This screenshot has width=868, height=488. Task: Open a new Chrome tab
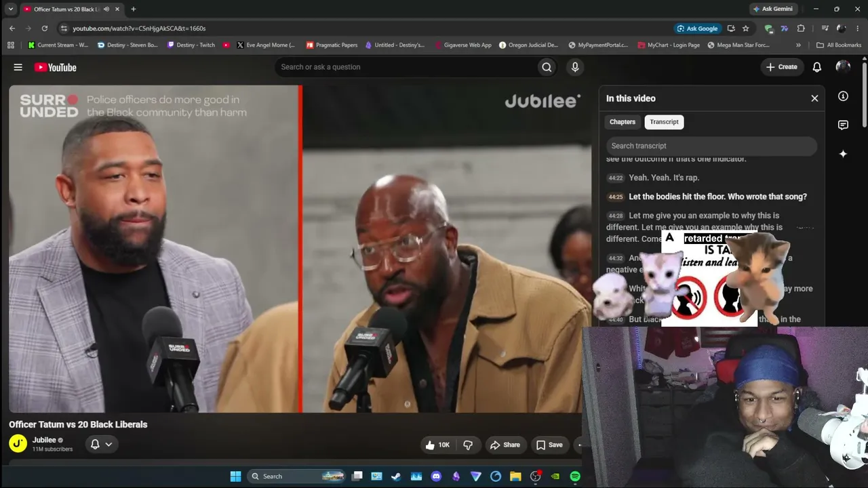click(x=133, y=9)
